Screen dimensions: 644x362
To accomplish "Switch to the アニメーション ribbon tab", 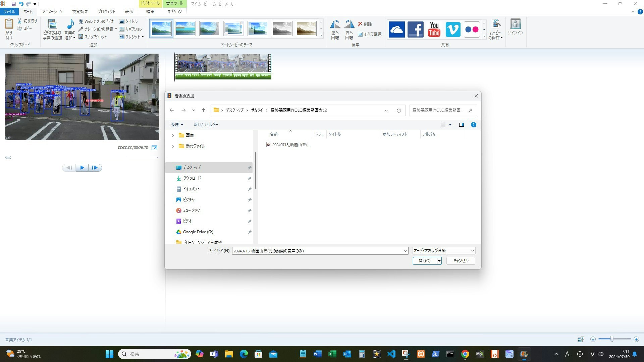I will pos(52,11).
